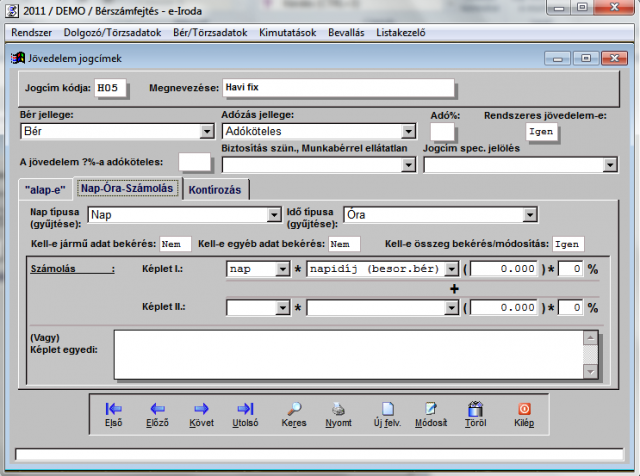Image resolution: width=640 pixels, height=476 pixels.
Task: Open the Adózás jellege dropdown
Action: click(x=408, y=131)
